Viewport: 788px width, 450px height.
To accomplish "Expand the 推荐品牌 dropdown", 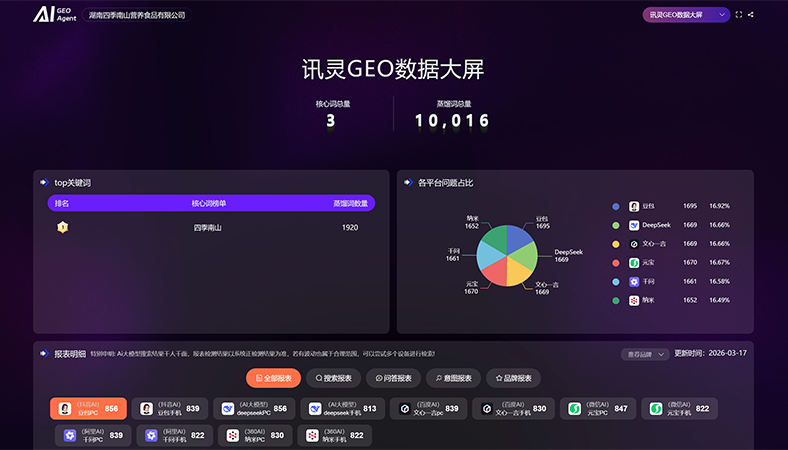I will coord(644,354).
